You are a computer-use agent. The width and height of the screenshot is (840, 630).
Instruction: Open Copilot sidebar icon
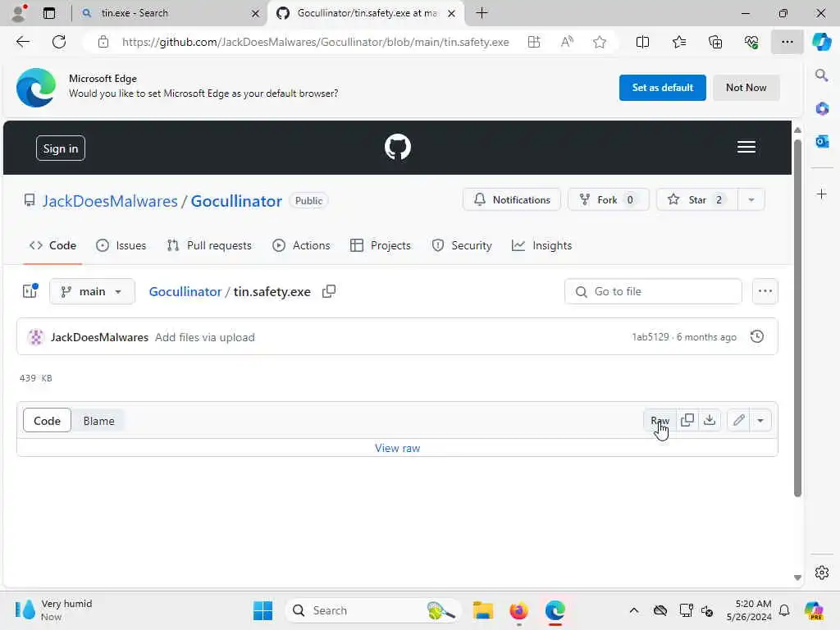click(821, 42)
